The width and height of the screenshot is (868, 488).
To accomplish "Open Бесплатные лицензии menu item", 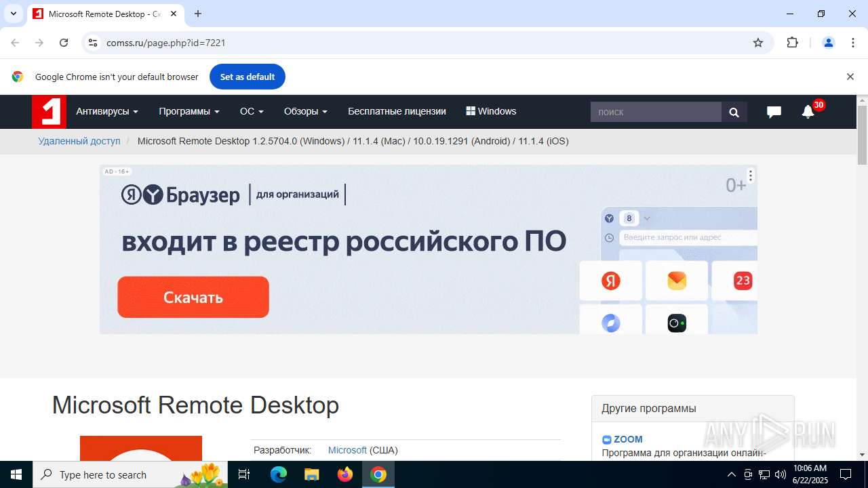I will click(x=397, y=112).
